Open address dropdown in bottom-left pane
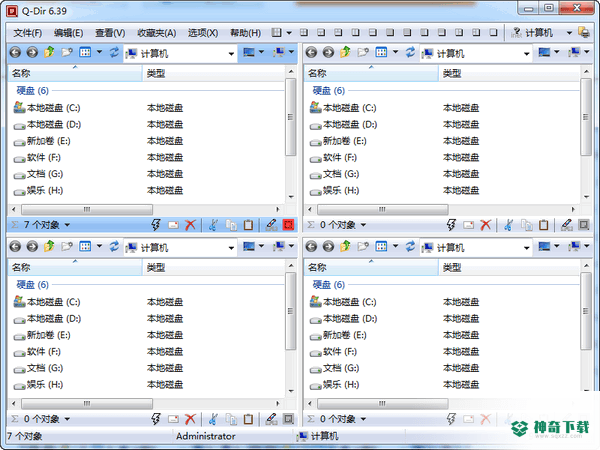 (231, 248)
